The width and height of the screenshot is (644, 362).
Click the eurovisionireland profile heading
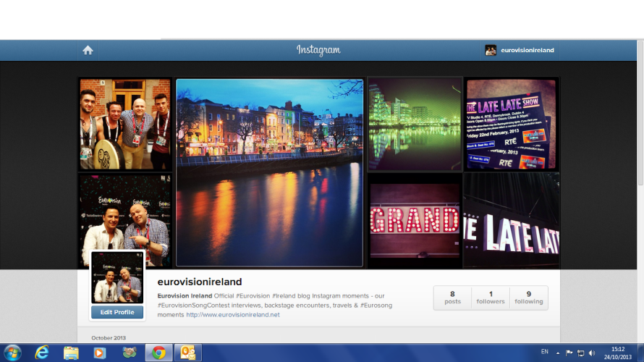(200, 282)
